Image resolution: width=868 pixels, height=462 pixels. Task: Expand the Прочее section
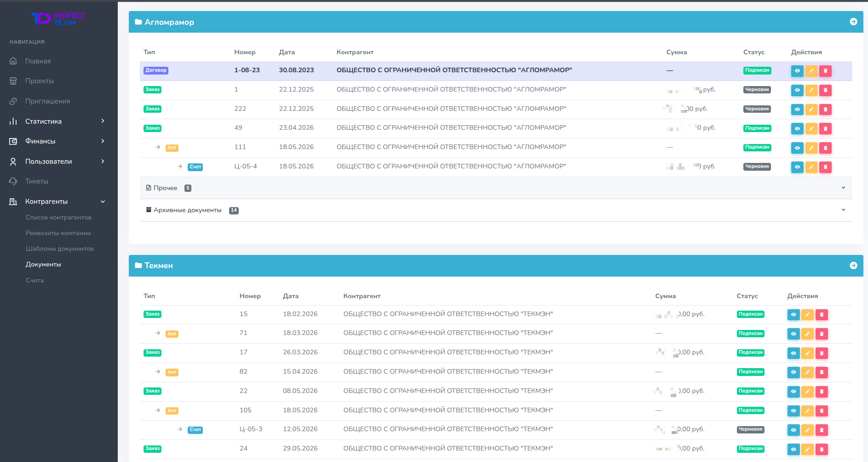point(496,188)
